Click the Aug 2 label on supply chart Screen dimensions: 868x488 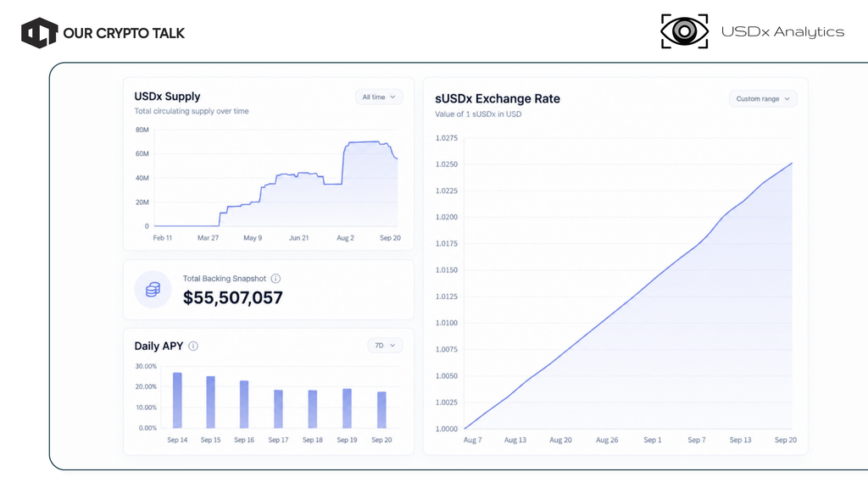(x=346, y=238)
